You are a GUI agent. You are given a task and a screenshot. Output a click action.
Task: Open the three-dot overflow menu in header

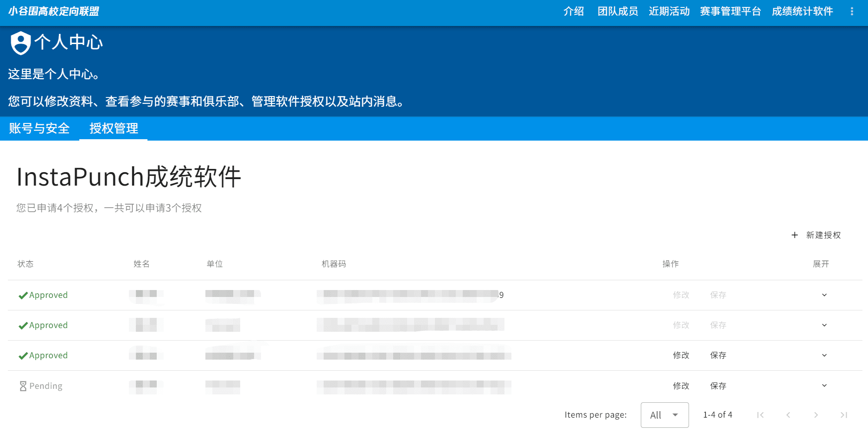pyautogui.click(x=852, y=12)
